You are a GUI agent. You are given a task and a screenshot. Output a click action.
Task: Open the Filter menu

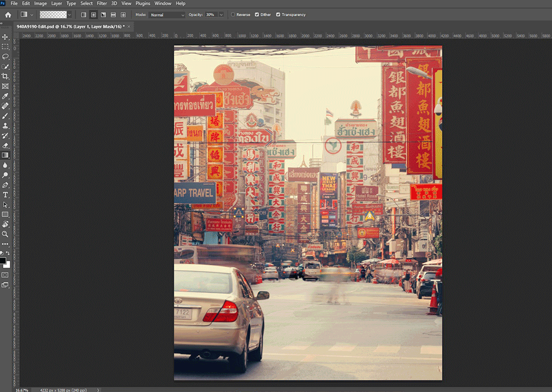(x=101, y=3)
